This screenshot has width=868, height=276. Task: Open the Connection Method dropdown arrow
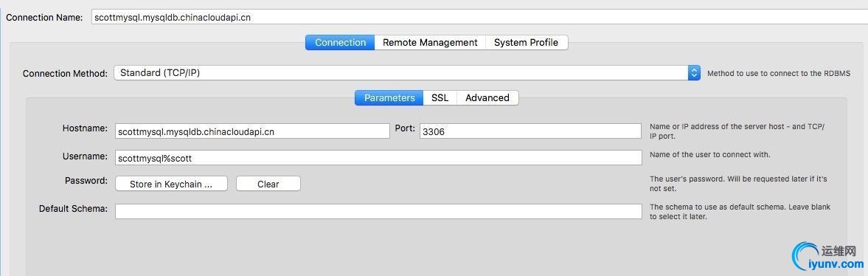[x=694, y=72]
